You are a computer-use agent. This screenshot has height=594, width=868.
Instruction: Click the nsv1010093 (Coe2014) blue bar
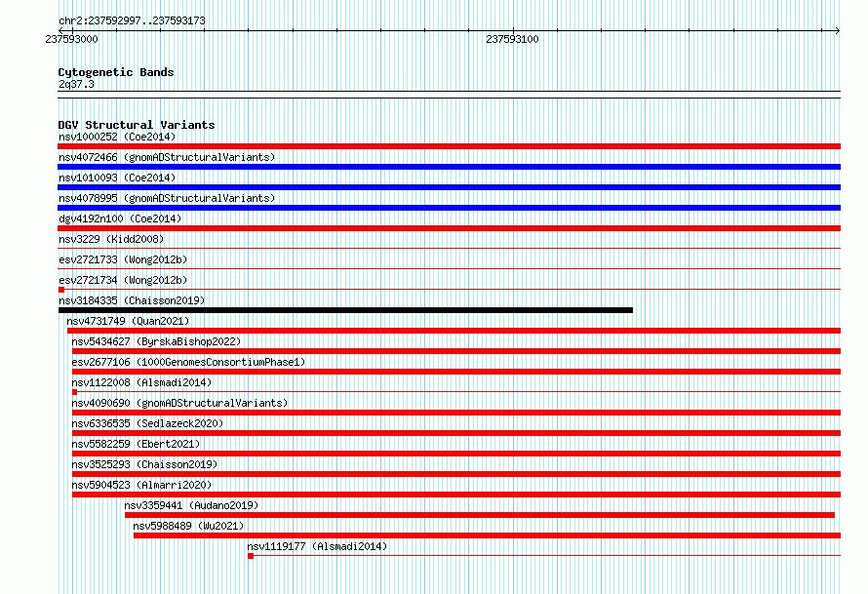pos(449,187)
